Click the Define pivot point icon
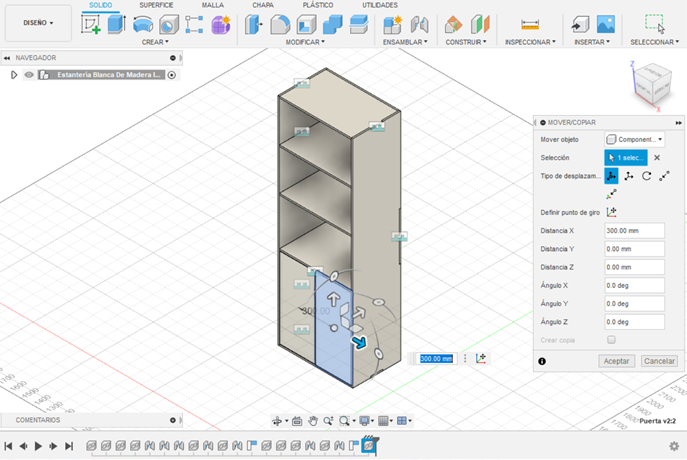687x460 pixels. click(x=612, y=211)
